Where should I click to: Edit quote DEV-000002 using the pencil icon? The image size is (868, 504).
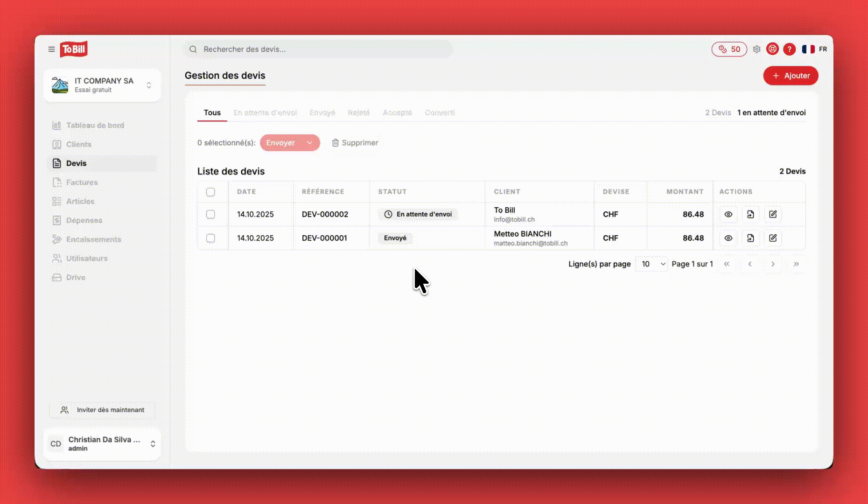coord(773,214)
